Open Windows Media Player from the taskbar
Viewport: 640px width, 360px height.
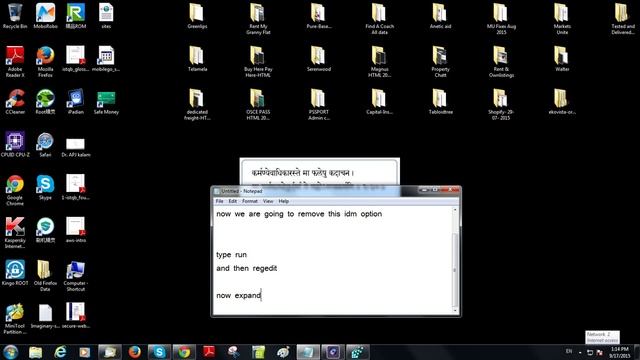pyautogui.click(x=85, y=352)
